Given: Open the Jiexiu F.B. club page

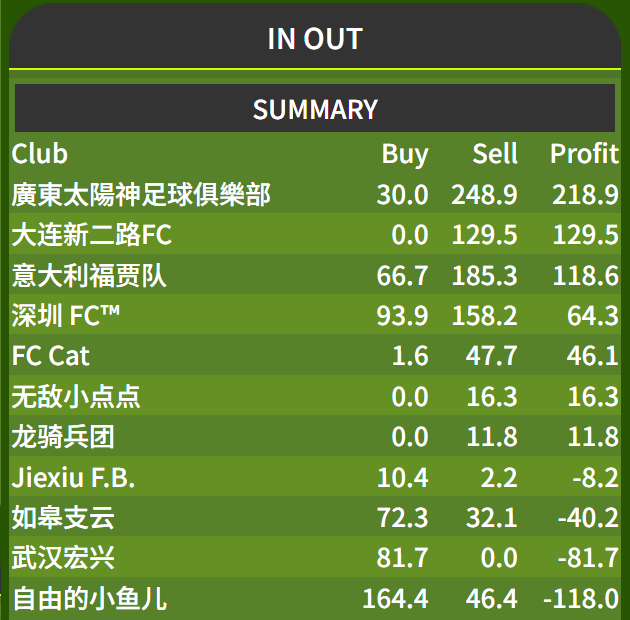Looking at the screenshot, I should coord(73,477).
